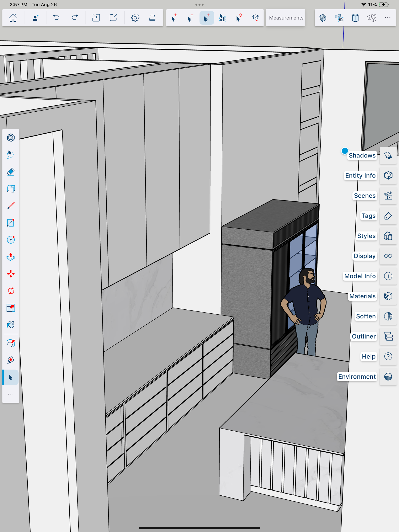Select the Orbit tool
The height and width of the screenshot is (532, 399).
[11, 343]
